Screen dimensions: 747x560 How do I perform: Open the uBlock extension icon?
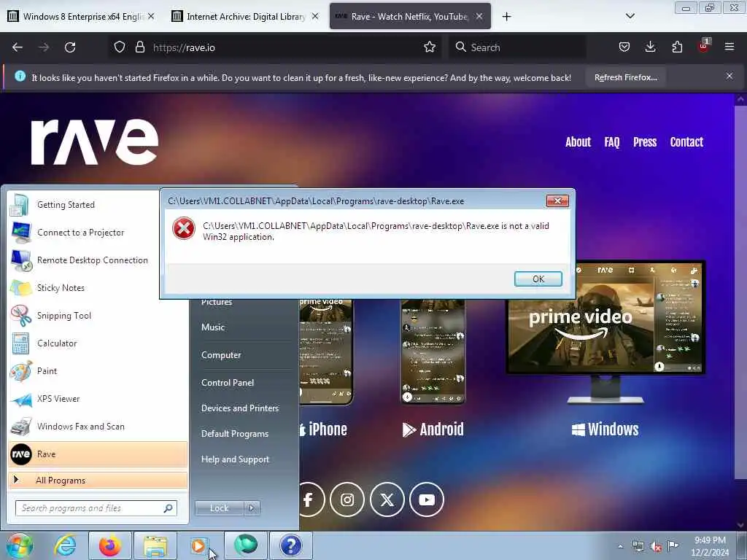click(x=703, y=46)
